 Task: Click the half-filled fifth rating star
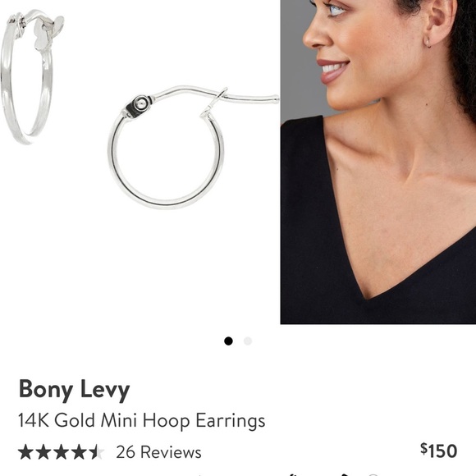[x=96, y=451]
